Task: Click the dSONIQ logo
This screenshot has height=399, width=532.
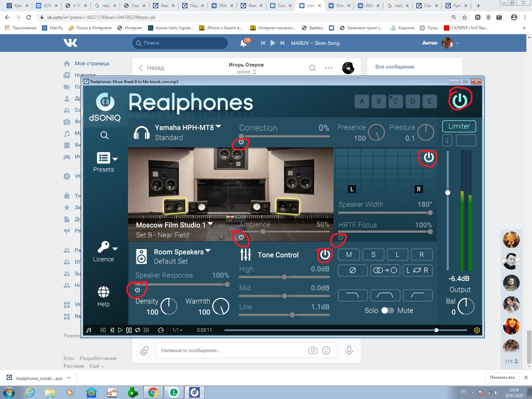Action: [x=105, y=107]
